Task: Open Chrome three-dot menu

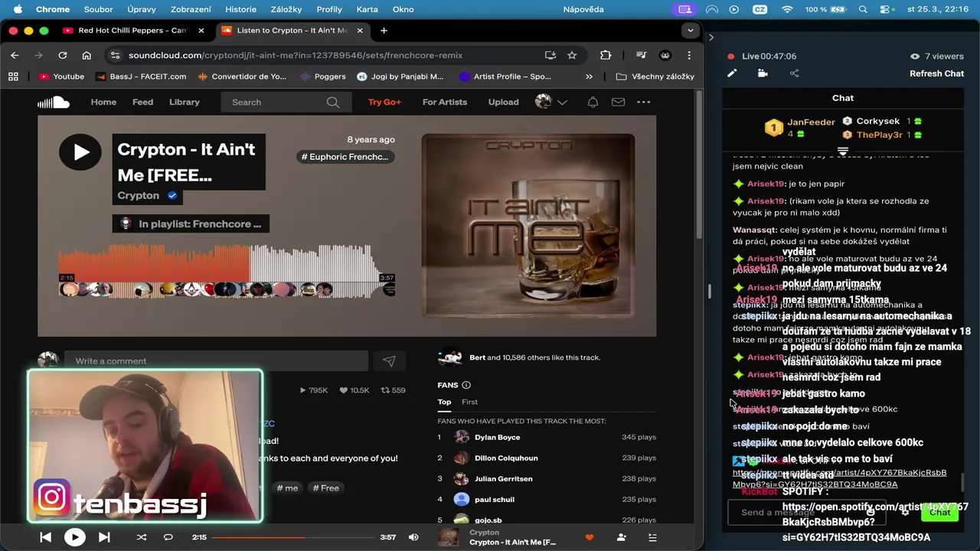Action: (x=689, y=55)
